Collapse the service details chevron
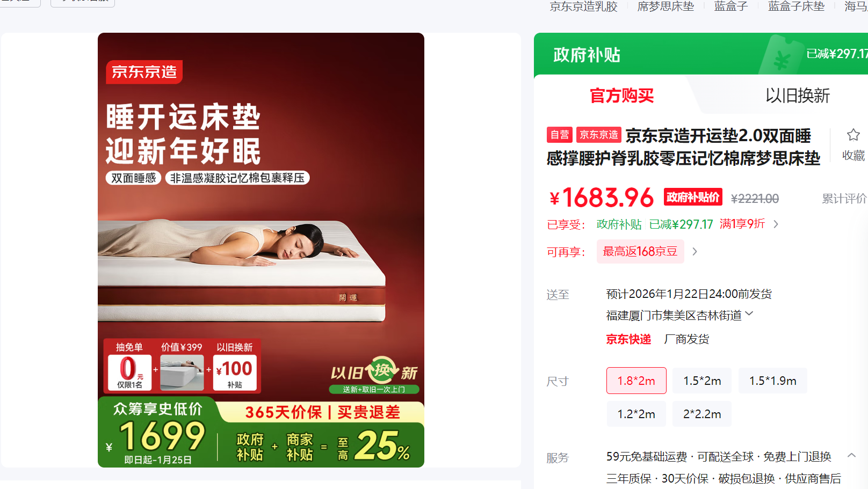Viewport: 868px width, 489px height. 851,455
